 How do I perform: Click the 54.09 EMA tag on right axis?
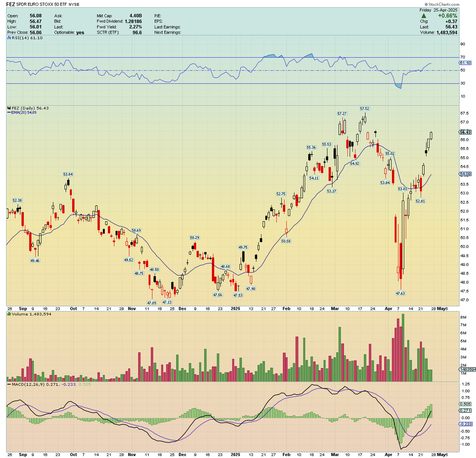(x=465, y=174)
